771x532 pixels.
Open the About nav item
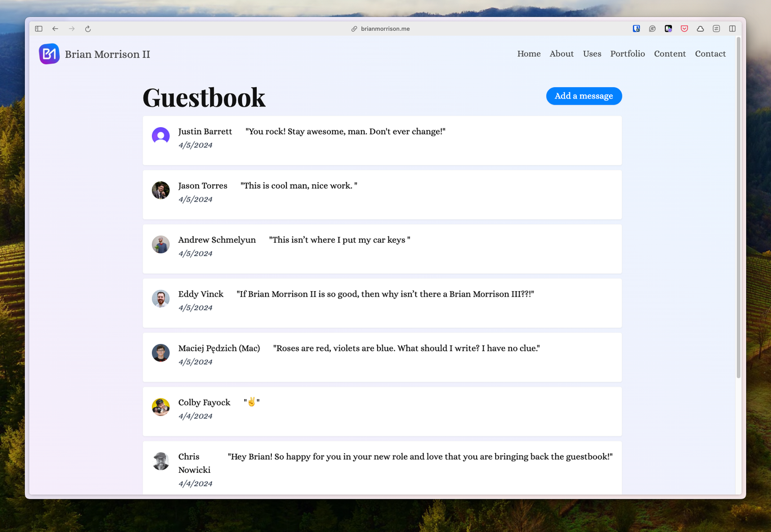(562, 54)
